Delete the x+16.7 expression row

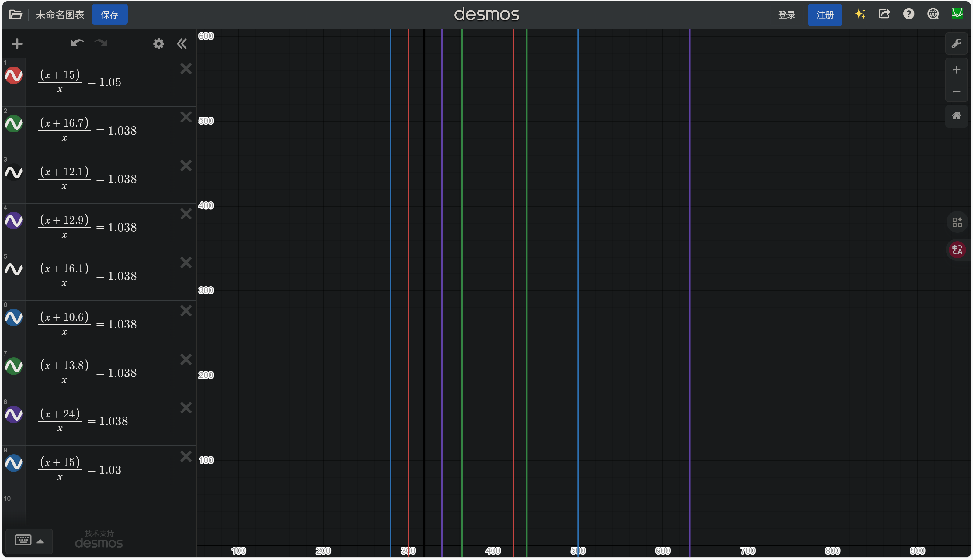[186, 117]
